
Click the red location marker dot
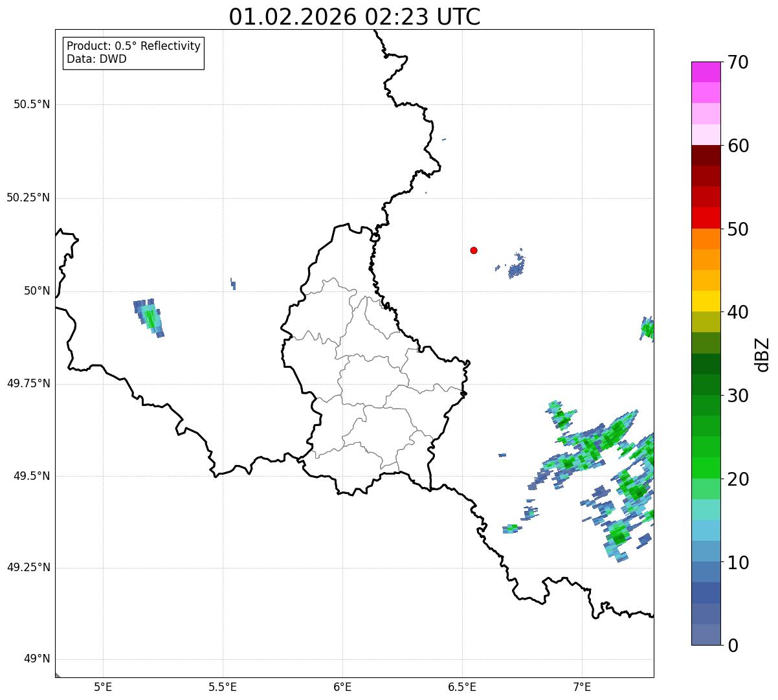pos(474,250)
